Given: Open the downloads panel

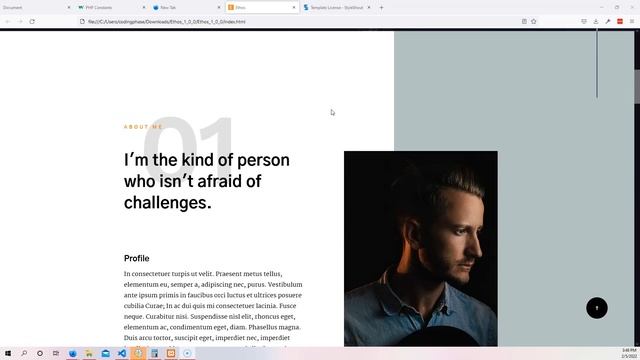Looking at the screenshot, I should point(596,21).
